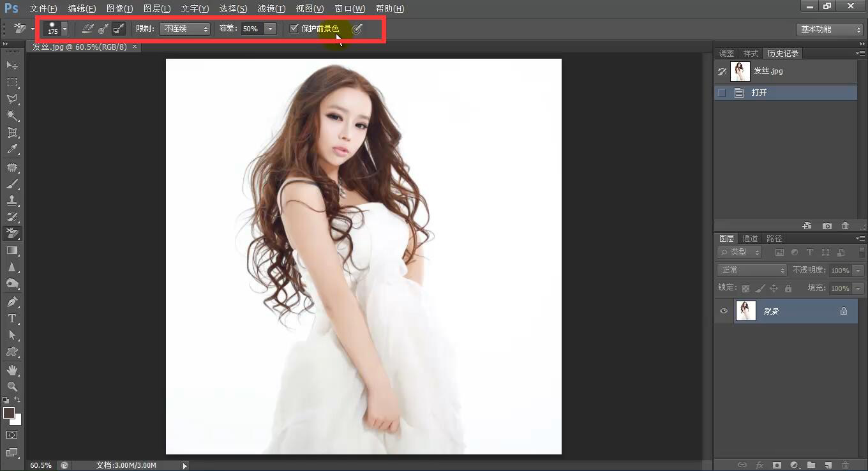This screenshot has height=471, width=868.
Task: Open 限制 不连续 dropdown
Action: 185,29
